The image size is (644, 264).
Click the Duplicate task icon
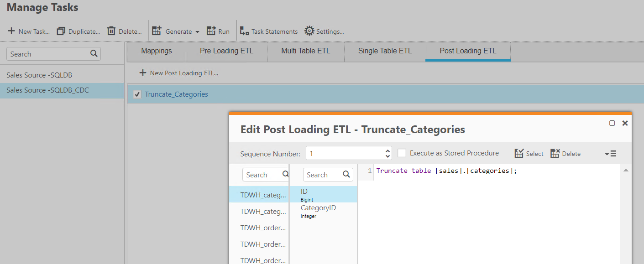[61, 31]
